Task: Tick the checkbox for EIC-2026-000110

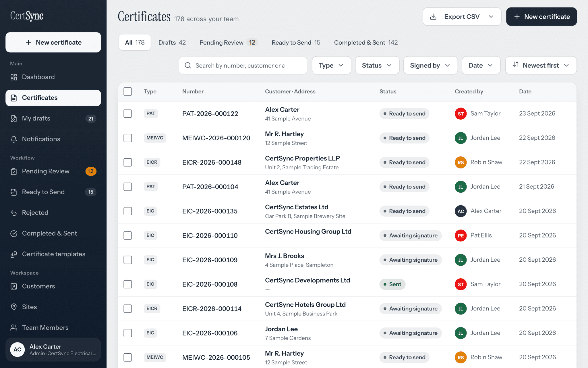Action: click(128, 236)
